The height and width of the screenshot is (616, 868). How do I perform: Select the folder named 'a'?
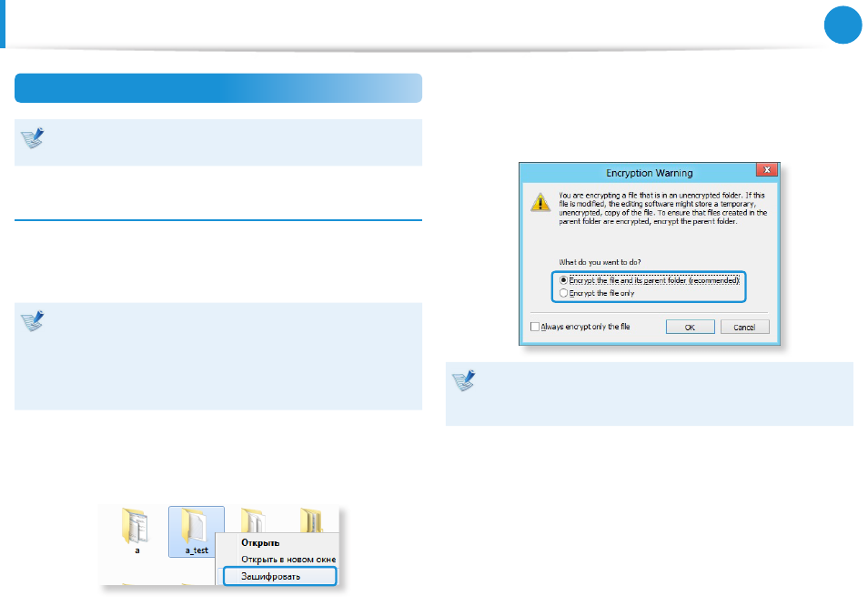point(136,530)
